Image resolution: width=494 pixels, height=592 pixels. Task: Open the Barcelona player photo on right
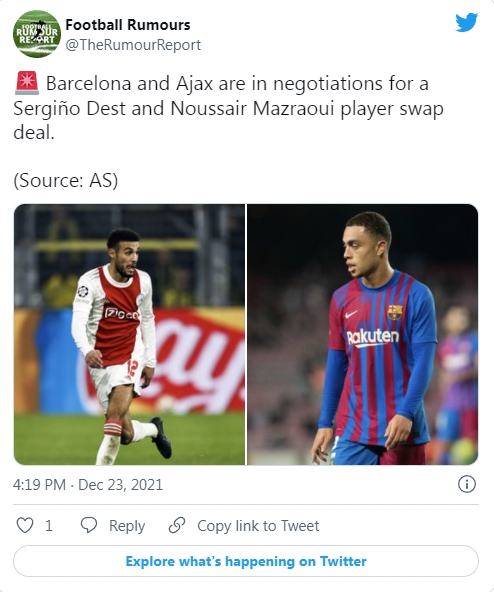[363, 335]
